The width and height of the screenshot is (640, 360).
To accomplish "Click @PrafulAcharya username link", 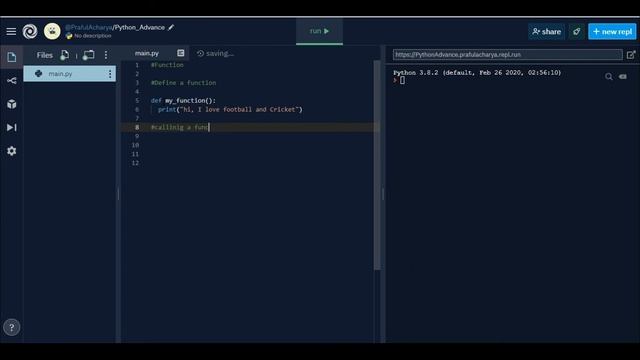I will (89, 27).
